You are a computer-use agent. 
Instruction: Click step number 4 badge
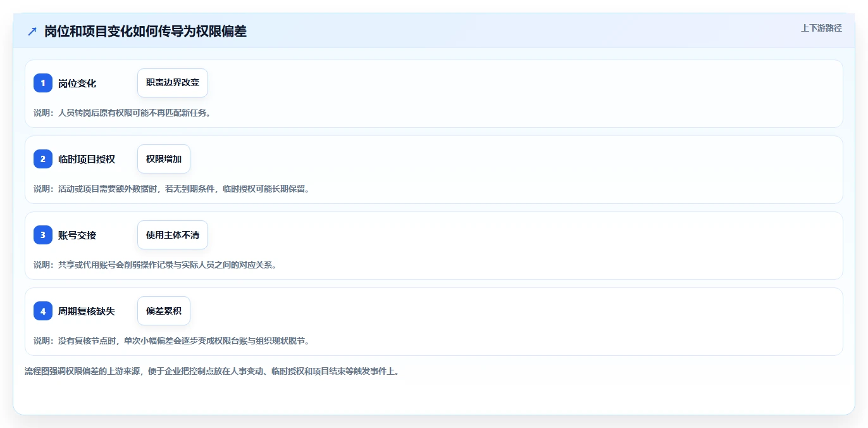(x=43, y=311)
